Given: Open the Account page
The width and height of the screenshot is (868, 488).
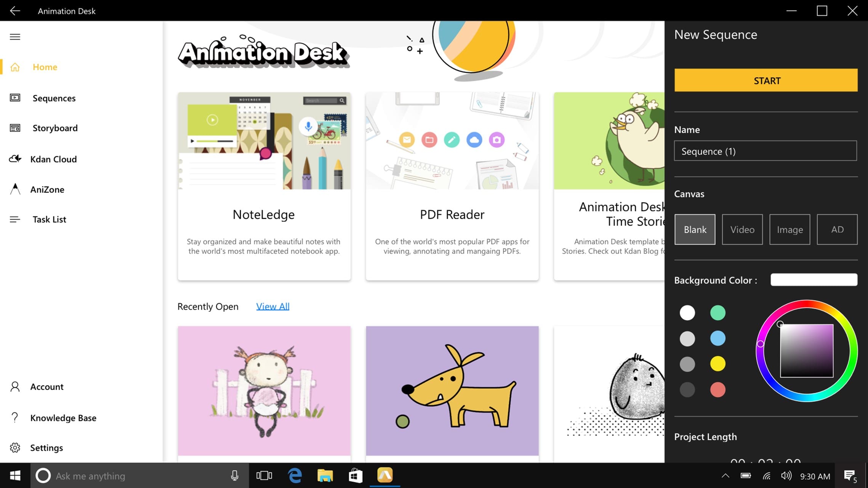Looking at the screenshot, I should 46,387.
